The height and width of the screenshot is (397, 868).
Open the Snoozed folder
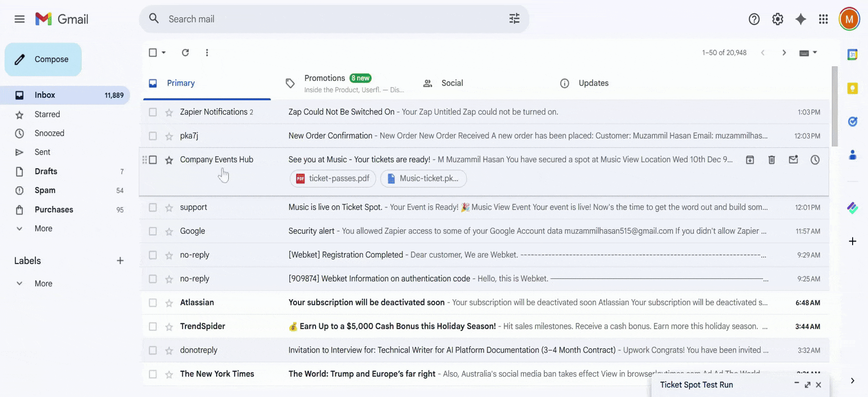pos(65,133)
